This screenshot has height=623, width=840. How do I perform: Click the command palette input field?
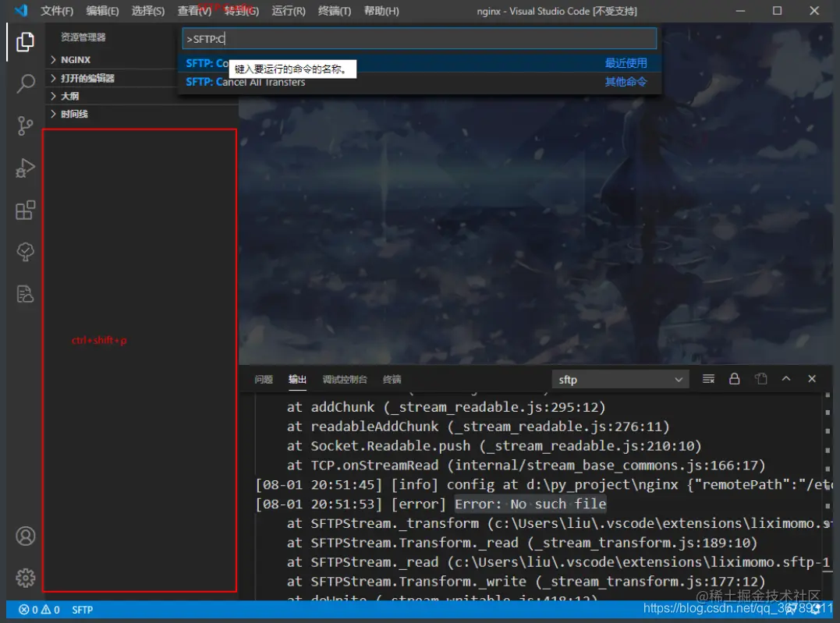pyautogui.click(x=420, y=38)
